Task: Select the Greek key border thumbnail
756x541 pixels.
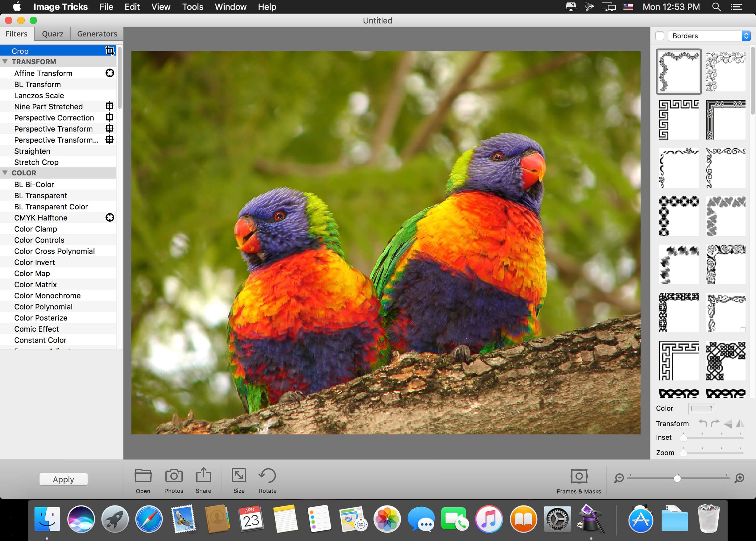Action: (x=679, y=120)
